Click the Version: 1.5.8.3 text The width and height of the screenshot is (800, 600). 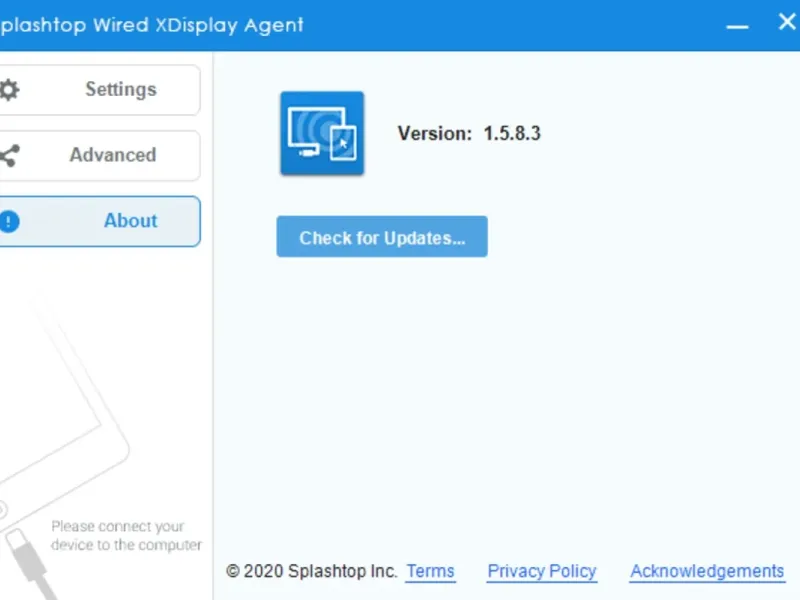tap(469, 134)
